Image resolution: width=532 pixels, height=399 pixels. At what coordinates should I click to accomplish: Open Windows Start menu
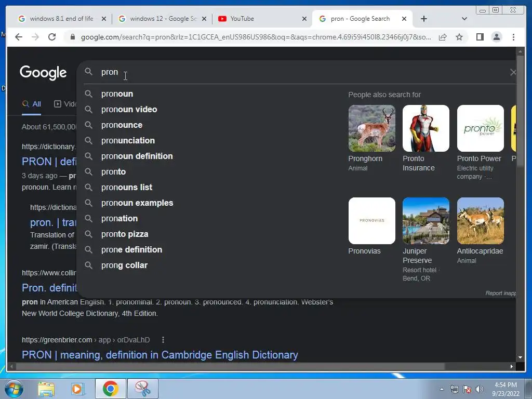(14, 389)
